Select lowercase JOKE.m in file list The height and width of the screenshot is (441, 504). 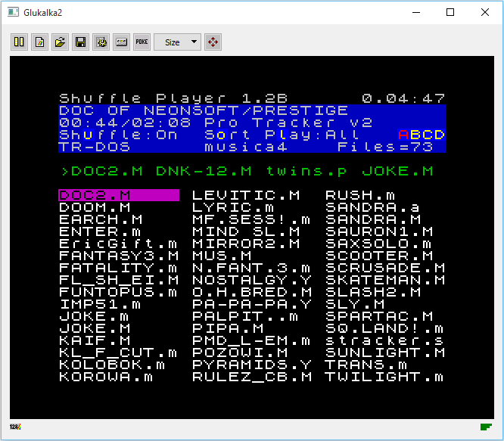point(94,317)
